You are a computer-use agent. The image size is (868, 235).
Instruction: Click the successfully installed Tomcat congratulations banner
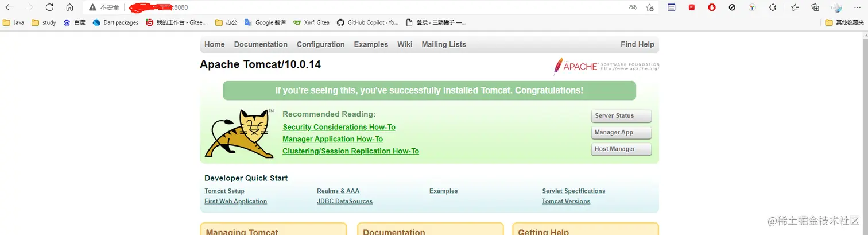click(429, 91)
